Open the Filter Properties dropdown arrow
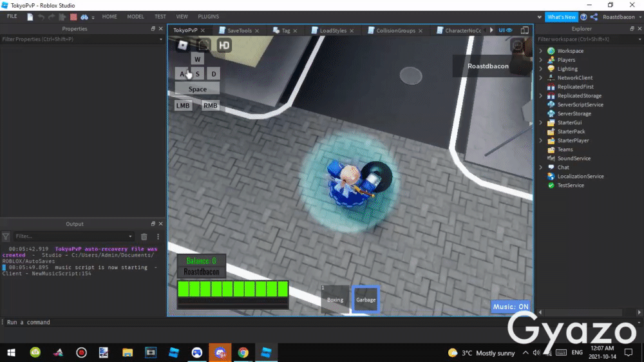Image resolution: width=644 pixels, height=362 pixels. (x=160, y=39)
